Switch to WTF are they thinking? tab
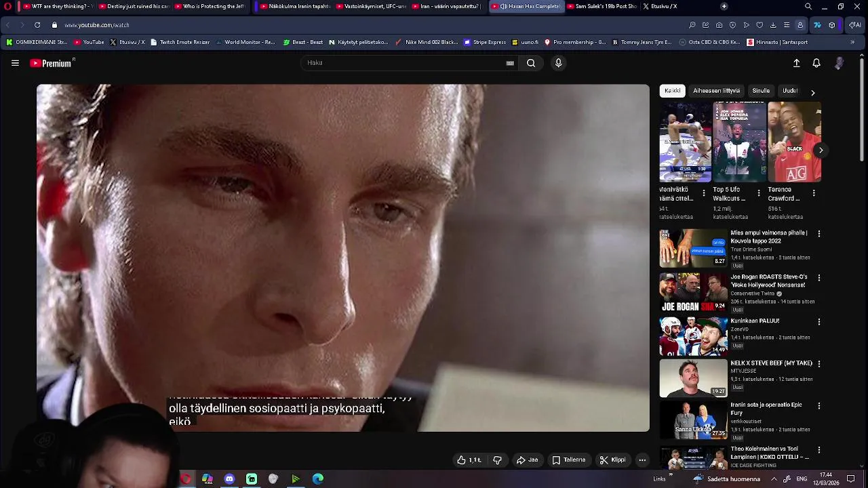This screenshot has height=488, width=868. tap(57, 6)
